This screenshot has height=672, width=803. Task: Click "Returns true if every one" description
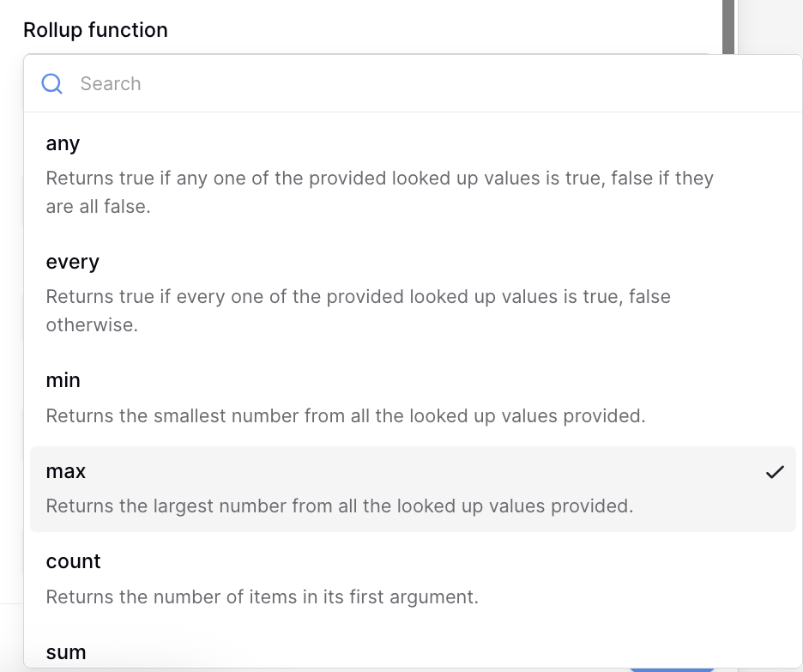358,297
